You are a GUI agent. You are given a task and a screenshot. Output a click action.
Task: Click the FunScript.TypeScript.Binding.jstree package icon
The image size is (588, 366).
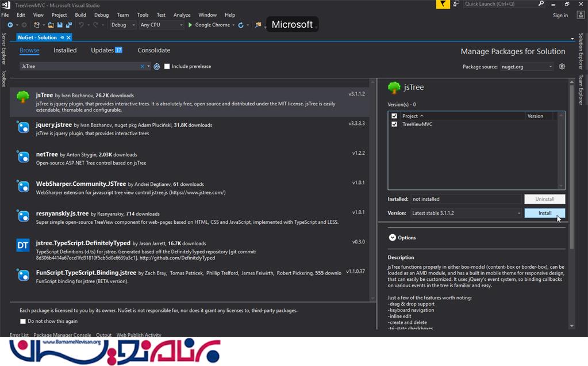coord(23,274)
